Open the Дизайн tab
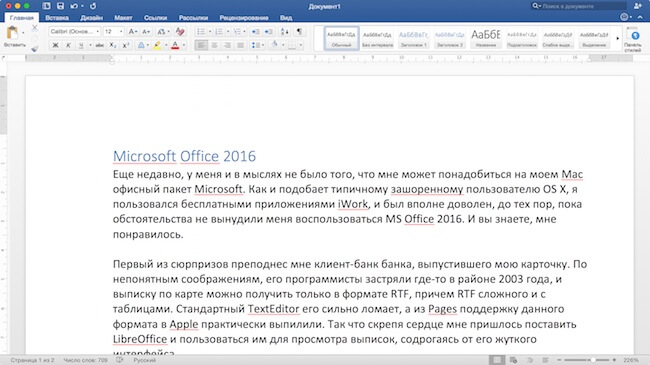 tap(92, 18)
